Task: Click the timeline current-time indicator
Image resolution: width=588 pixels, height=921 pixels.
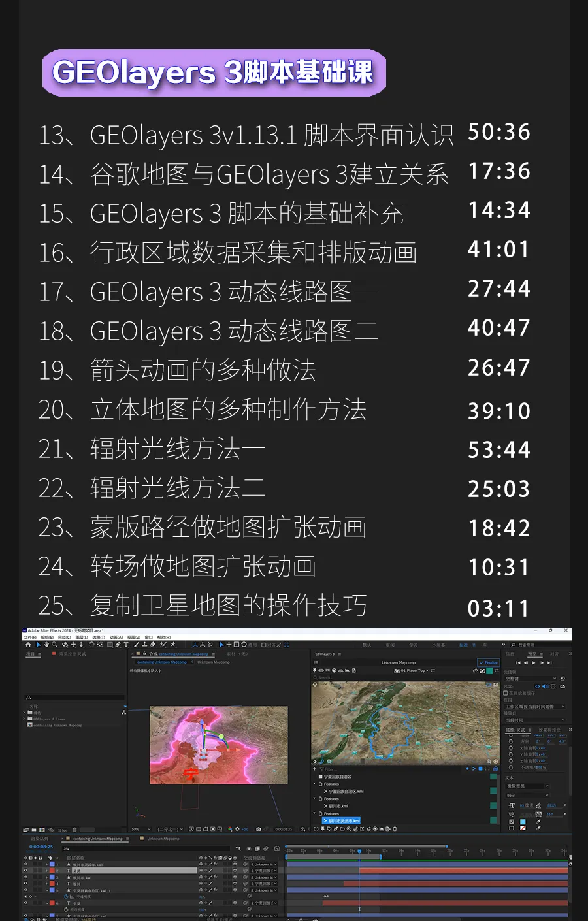Action: 359,851
